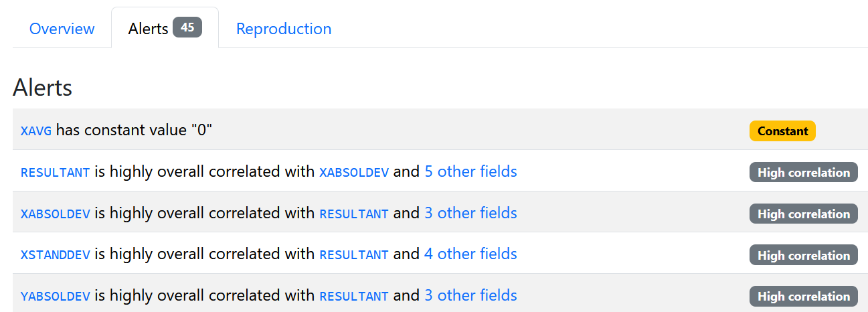Switch to the Overview tab
This screenshot has width=868, height=312.
[62, 29]
